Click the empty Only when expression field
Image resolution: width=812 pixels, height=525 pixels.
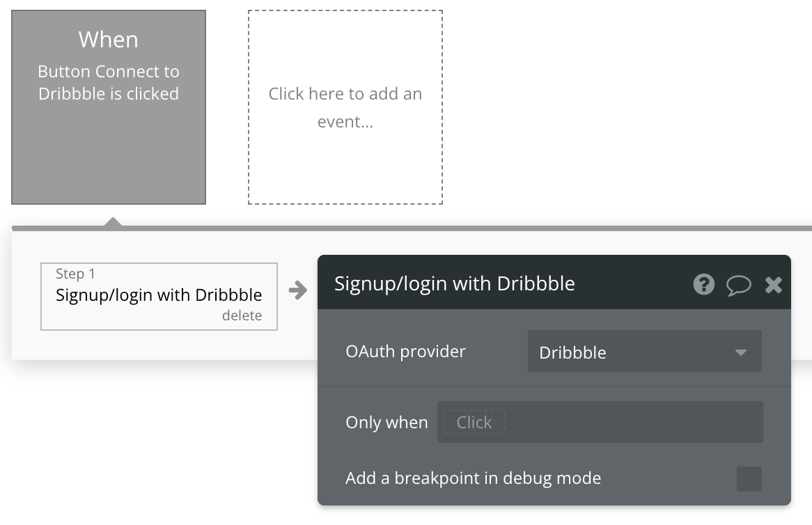tap(632, 422)
